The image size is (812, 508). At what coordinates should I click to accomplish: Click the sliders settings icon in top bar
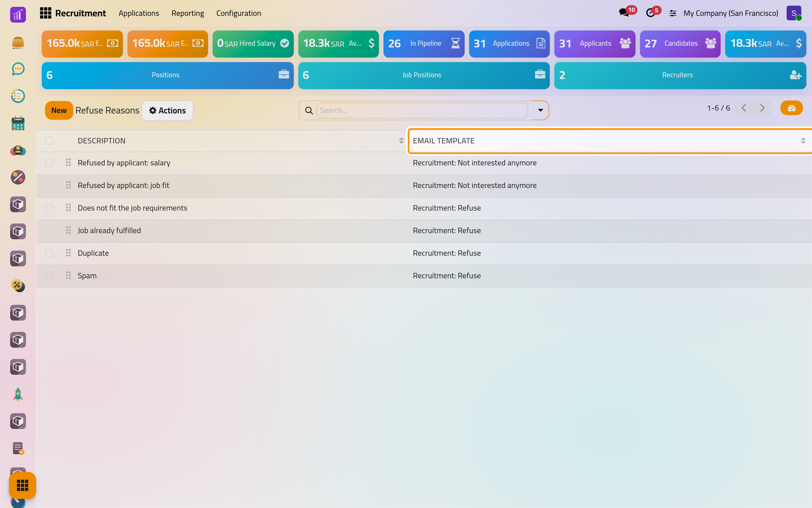673,13
